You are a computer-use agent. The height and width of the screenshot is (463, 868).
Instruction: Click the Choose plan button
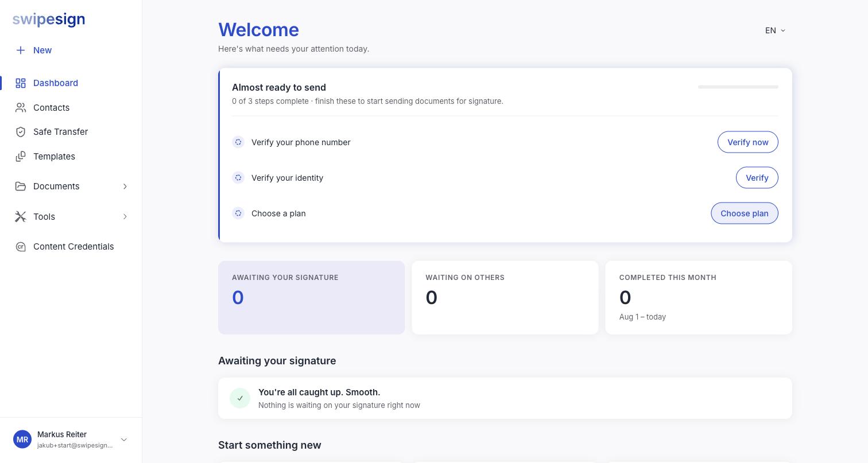point(744,213)
